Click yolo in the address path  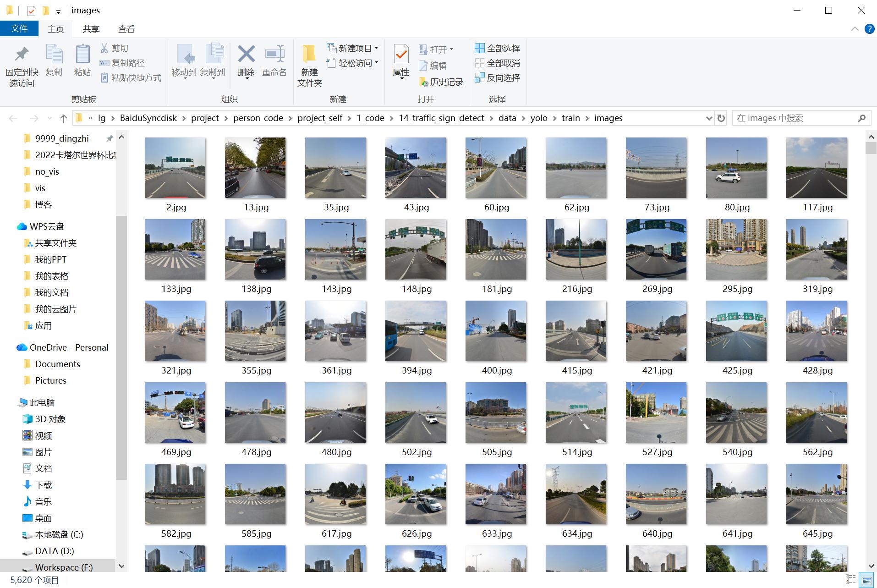click(x=539, y=118)
